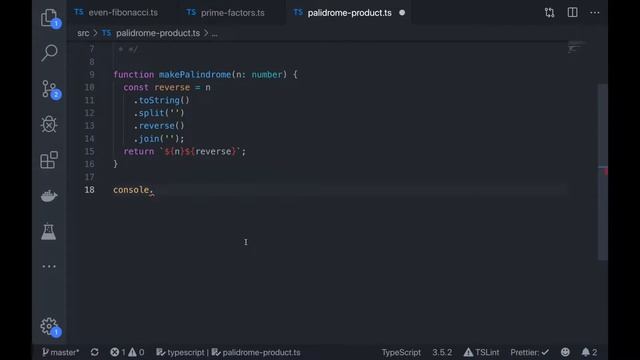Click makePalindrome function name
Viewport: 640px width, 360px height.
click(x=195, y=75)
